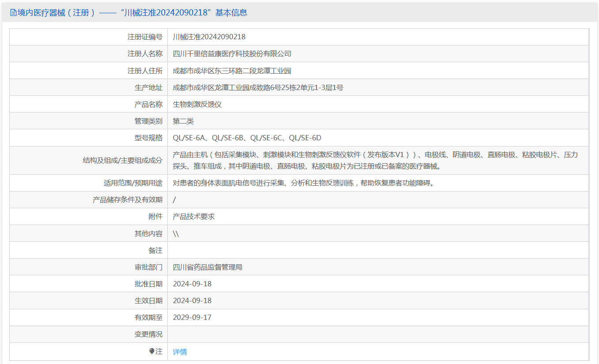Click the label 注册人住所
Screen dimensions: 599x364
click(145, 71)
